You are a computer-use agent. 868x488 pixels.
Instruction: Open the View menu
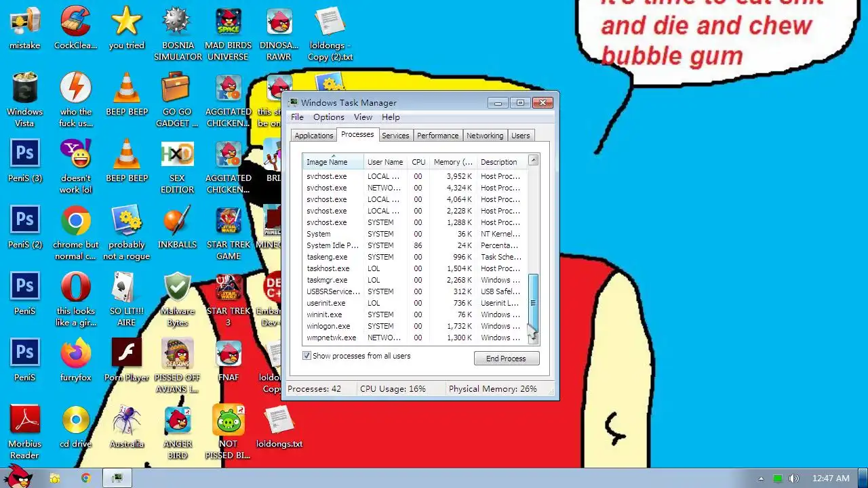(x=363, y=117)
